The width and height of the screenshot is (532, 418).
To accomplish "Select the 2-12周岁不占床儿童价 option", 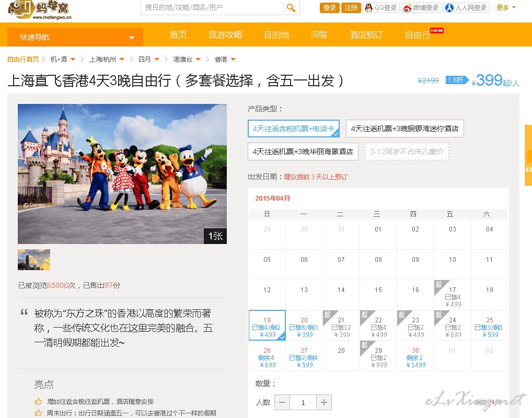I will [407, 152].
